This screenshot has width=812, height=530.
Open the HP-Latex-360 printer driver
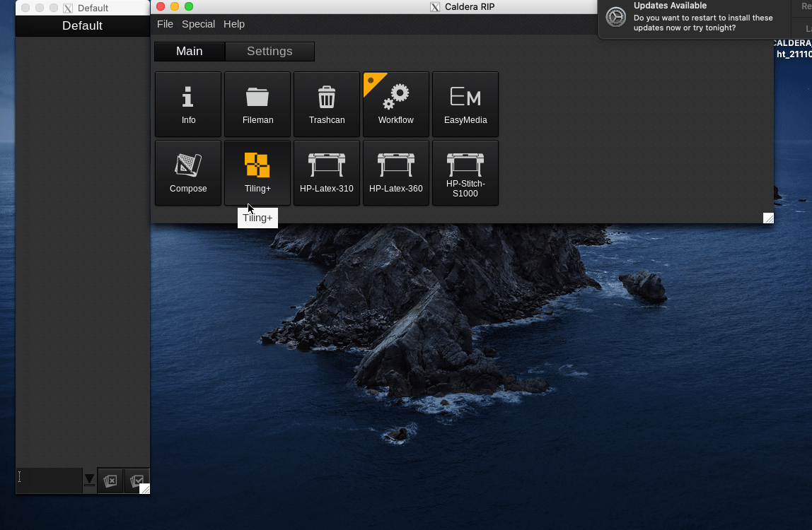pos(395,172)
